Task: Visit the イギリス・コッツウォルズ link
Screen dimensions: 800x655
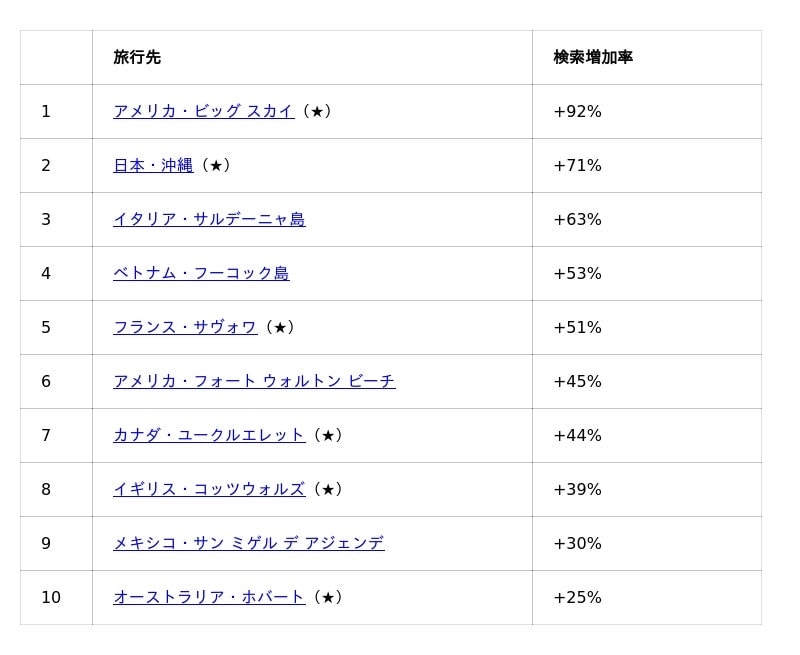Action: point(209,490)
